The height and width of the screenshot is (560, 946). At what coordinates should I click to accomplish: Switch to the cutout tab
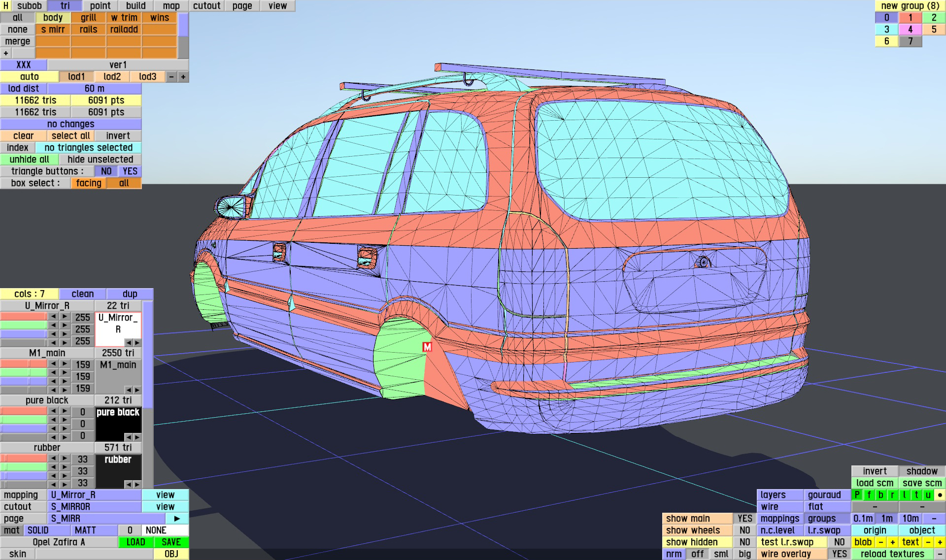coord(206,6)
